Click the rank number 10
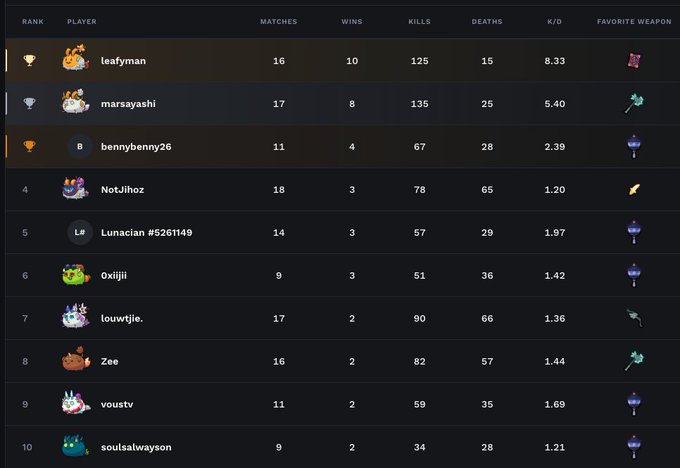 [27, 447]
